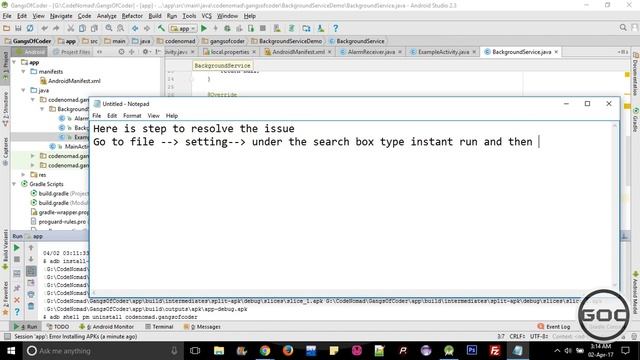This screenshot has height=360, width=640.
Task: Switch to the AndroidManifest.xml editor tab
Action: click(x=298, y=52)
